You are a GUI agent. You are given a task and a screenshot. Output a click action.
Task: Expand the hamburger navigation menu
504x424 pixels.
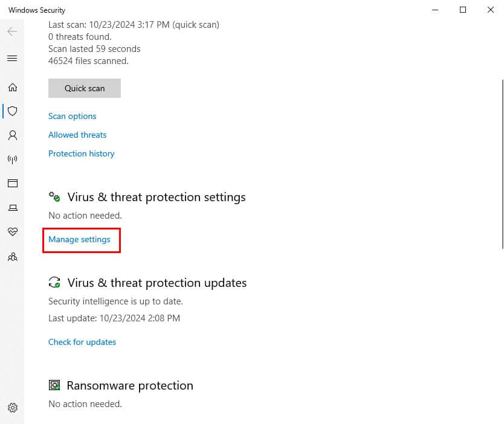tap(12, 58)
